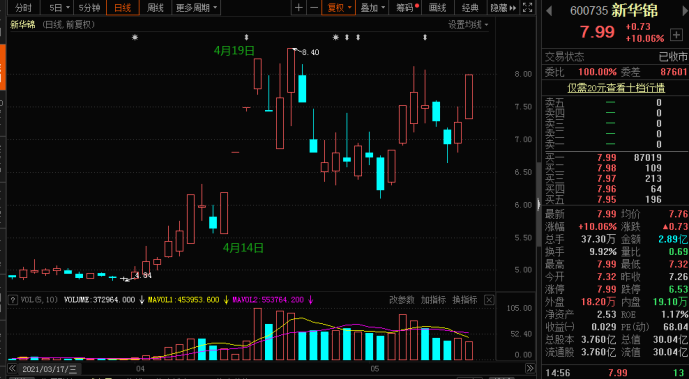Zoom out chart with minus icon

(314, 7)
